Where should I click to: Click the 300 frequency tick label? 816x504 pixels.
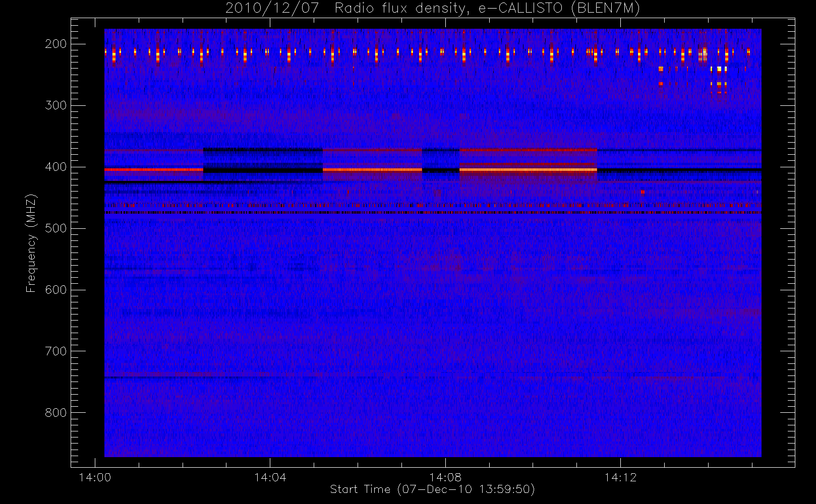(56, 105)
